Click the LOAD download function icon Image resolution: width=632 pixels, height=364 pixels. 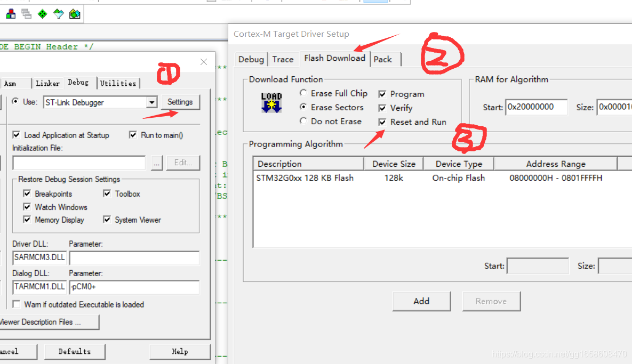point(271,103)
